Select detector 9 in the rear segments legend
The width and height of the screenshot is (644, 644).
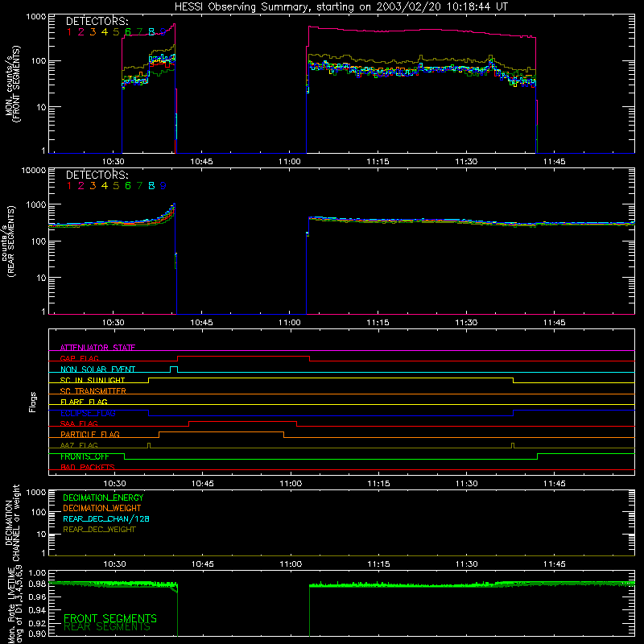(163, 186)
